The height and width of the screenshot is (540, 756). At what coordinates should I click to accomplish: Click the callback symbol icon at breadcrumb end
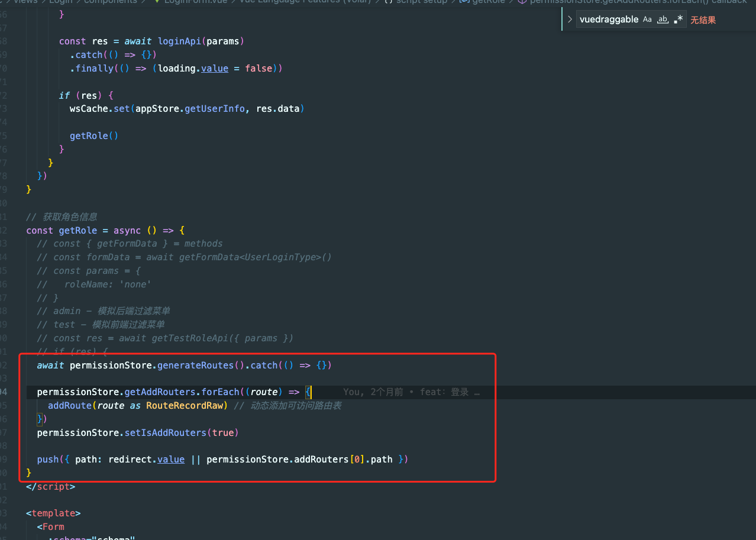(523, 2)
